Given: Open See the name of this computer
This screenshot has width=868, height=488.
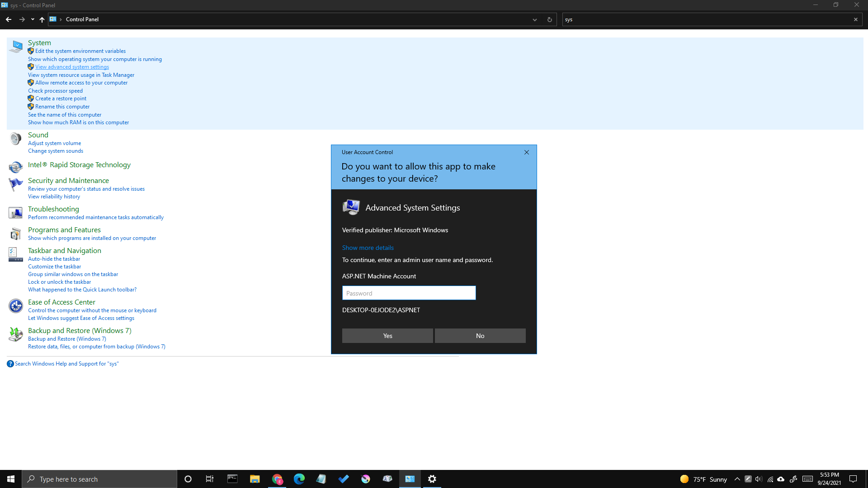Looking at the screenshot, I should tap(65, 115).
